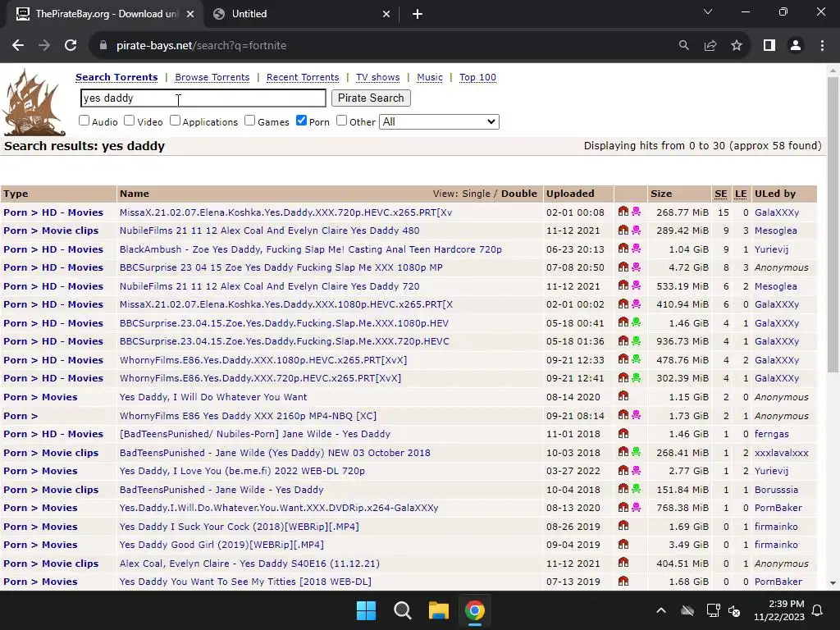Click magnet icon in the 936.73 MiB row
The width and height of the screenshot is (840, 630).
[623, 340]
